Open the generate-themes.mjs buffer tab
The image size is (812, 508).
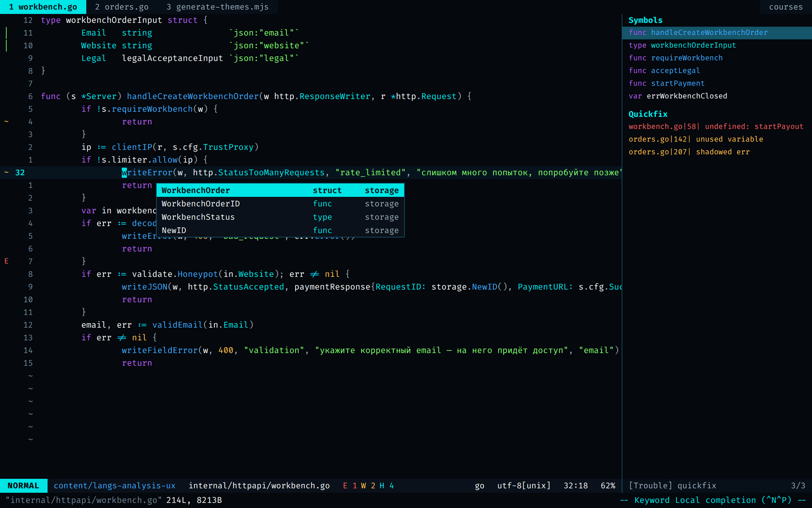[217, 7]
